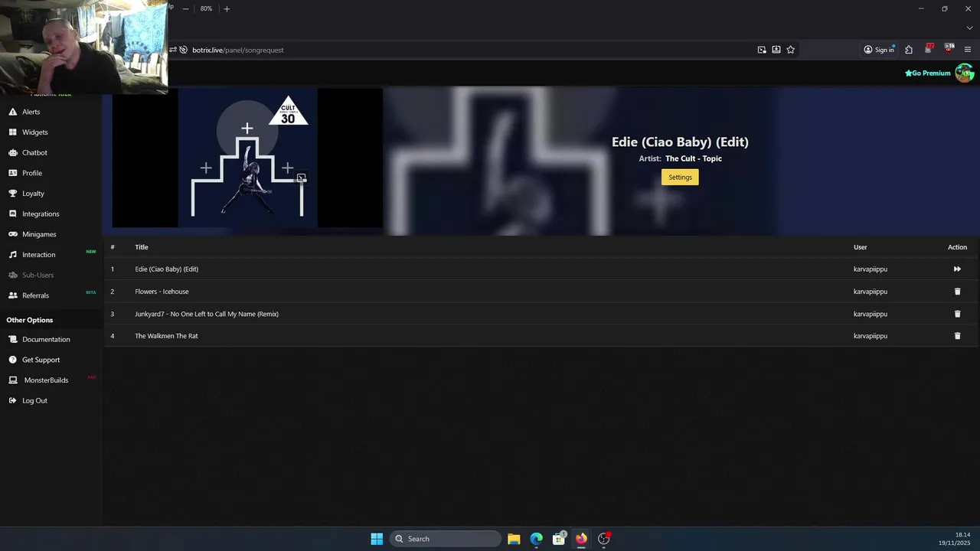Open the Integrations page
This screenshot has height=551, width=980.
click(x=41, y=214)
